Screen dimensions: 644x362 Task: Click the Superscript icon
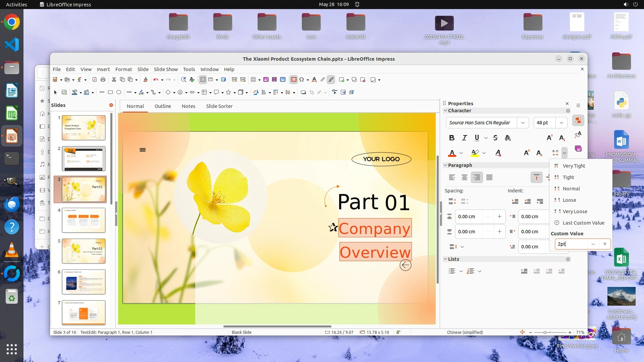pyautogui.click(x=527, y=153)
